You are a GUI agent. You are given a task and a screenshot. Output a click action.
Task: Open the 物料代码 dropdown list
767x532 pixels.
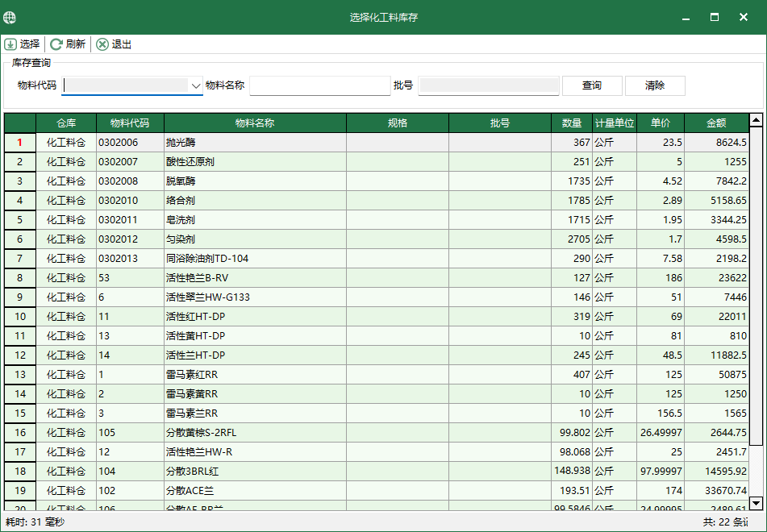[196, 85]
